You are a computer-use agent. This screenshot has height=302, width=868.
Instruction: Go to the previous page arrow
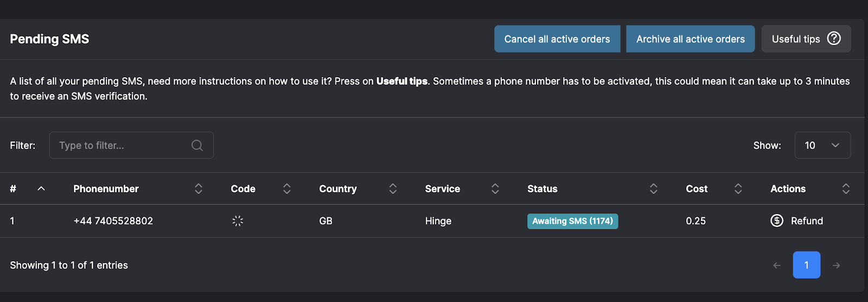[777, 266]
